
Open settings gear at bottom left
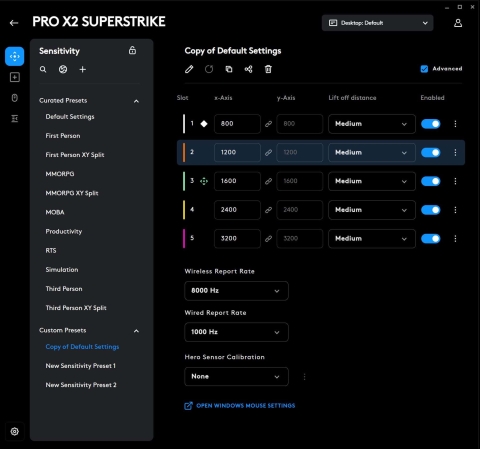(14, 431)
